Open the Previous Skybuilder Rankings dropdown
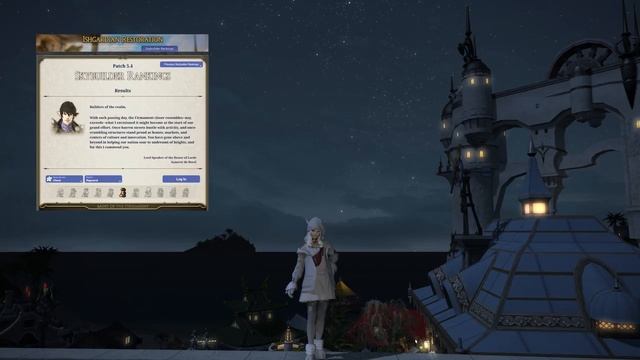Viewport: 640px width, 360px height. tap(181, 64)
